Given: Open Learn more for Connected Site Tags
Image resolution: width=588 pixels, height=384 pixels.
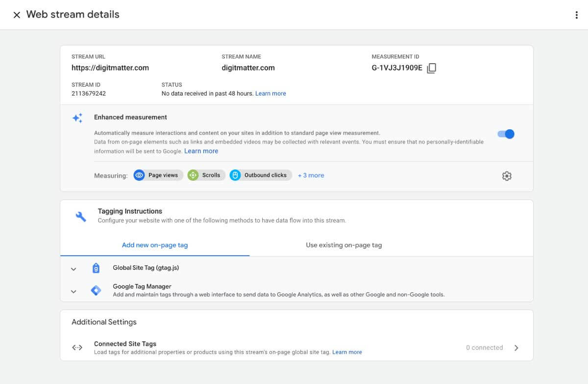Looking at the screenshot, I should 347,352.
